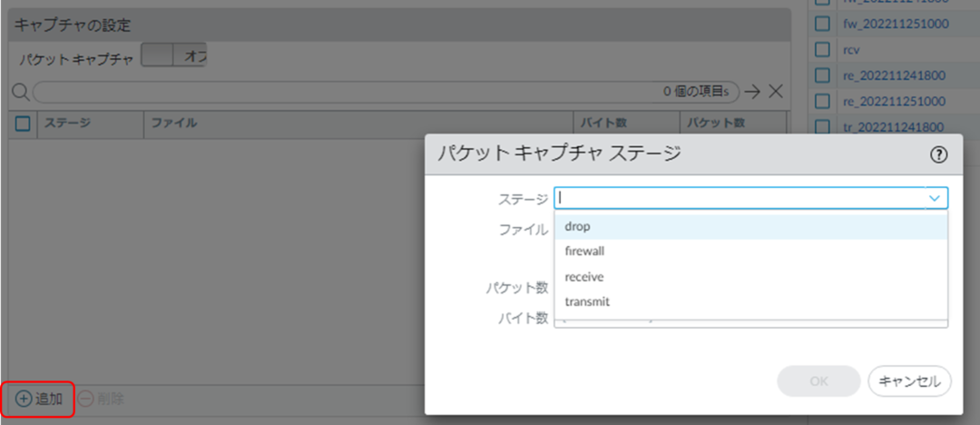Viewport: 980px width, 425px height.
Task: Select firewall from stage list
Action: click(x=751, y=252)
